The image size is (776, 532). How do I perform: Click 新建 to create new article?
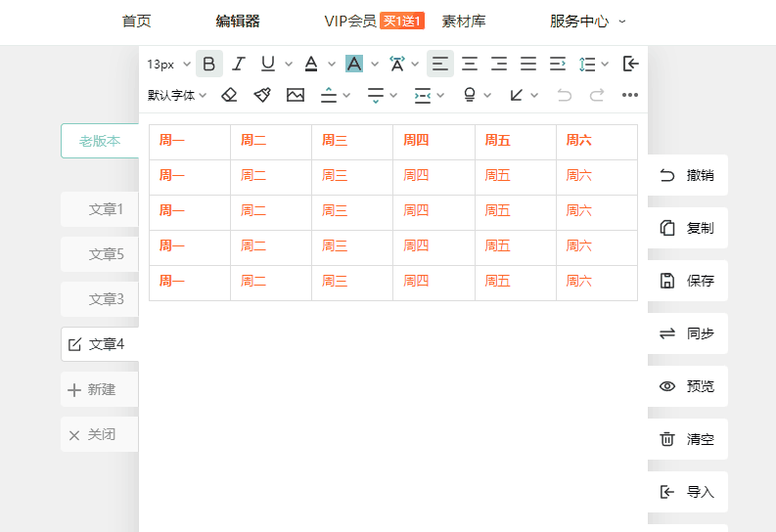point(100,389)
